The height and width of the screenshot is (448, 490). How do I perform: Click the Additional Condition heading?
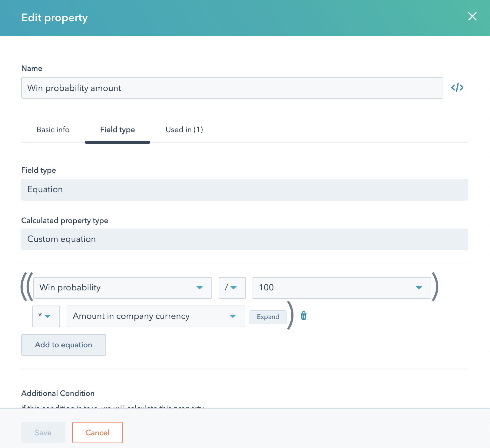58,393
